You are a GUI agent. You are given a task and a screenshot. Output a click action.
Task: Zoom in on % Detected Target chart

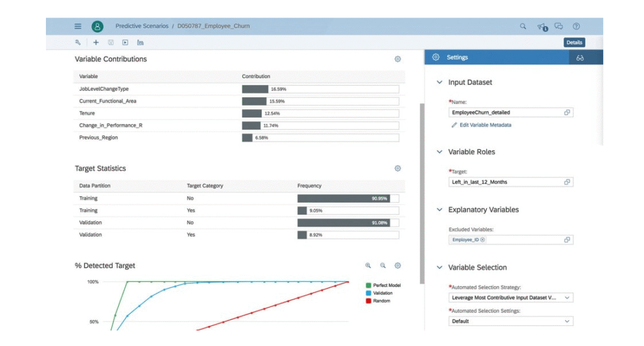pyautogui.click(x=369, y=266)
